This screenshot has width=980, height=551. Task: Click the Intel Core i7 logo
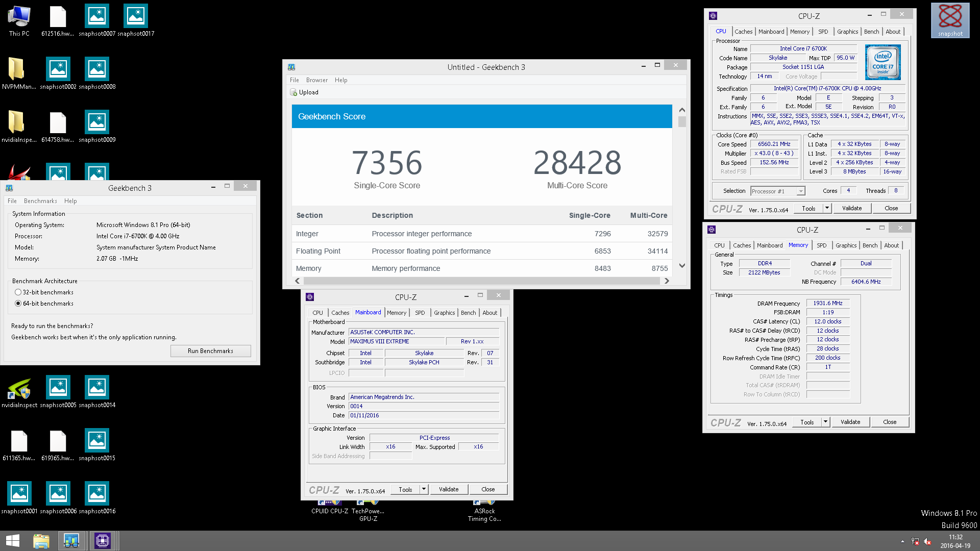click(883, 62)
